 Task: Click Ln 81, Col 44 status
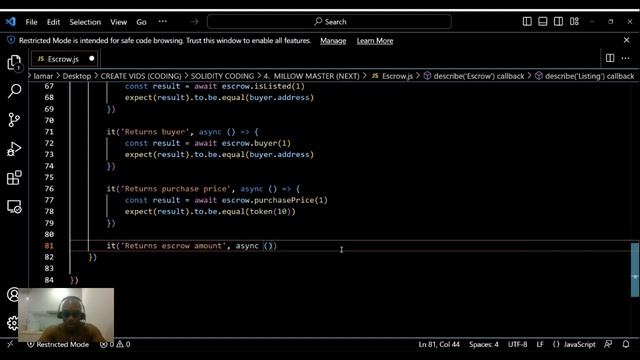point(439,344)
